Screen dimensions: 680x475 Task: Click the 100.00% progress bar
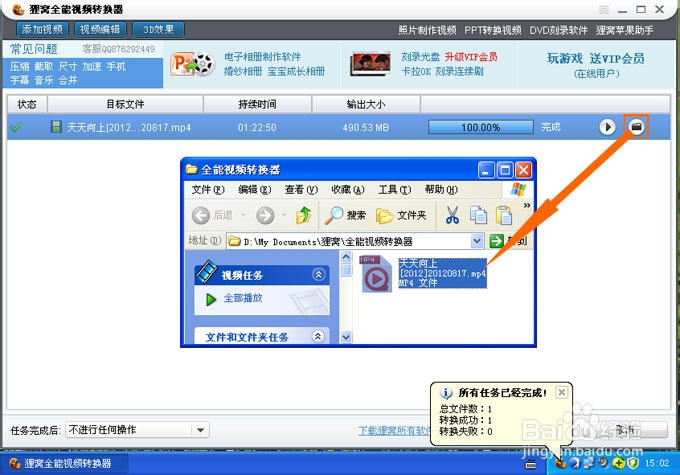[x=481, y=128]
